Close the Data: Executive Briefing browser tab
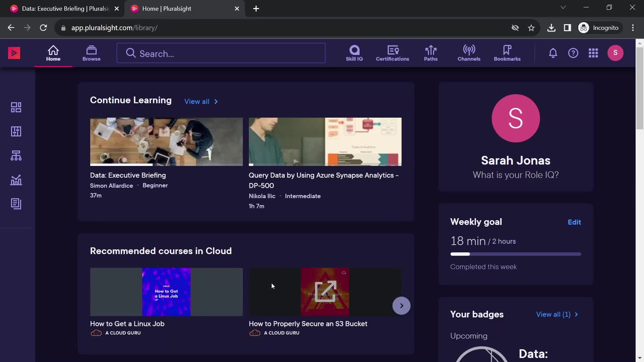This screenshot has width=644, height=362. pos(117,9)
